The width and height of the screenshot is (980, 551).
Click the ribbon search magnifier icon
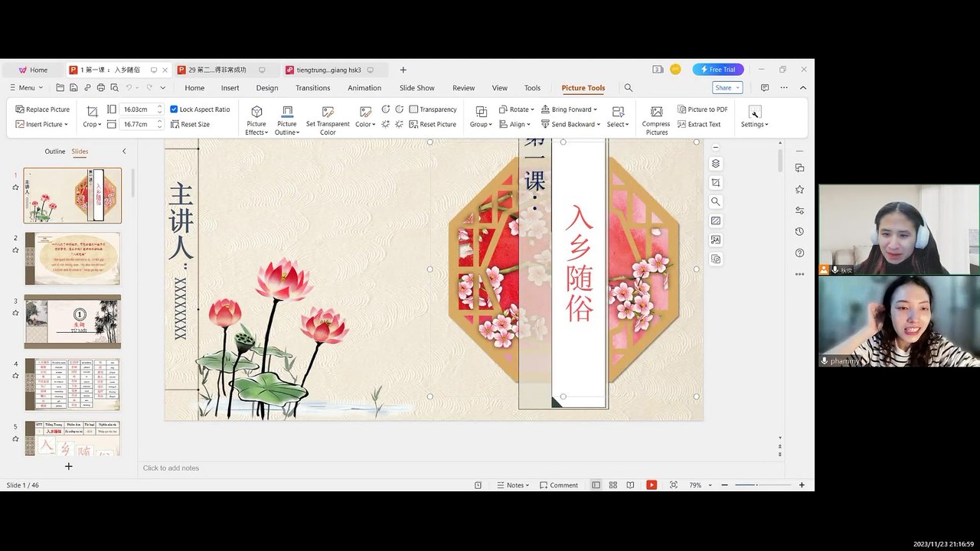pos(629,88)
